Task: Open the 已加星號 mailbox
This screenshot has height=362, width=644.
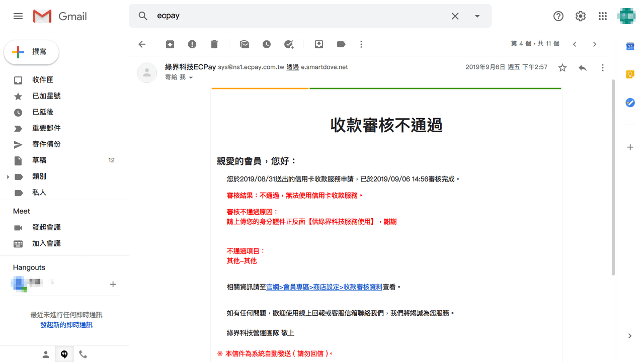Action: pos(45,96)
